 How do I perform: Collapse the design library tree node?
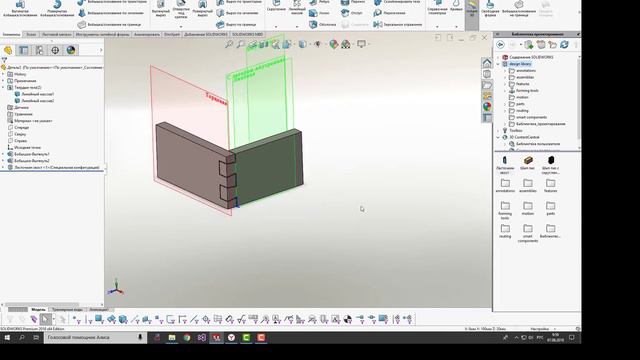(498, 64)
